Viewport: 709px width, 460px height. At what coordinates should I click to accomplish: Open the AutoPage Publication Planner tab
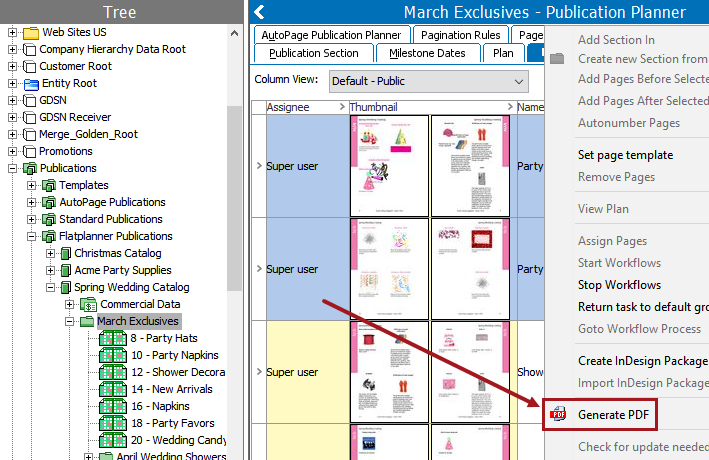click(331, 35)
